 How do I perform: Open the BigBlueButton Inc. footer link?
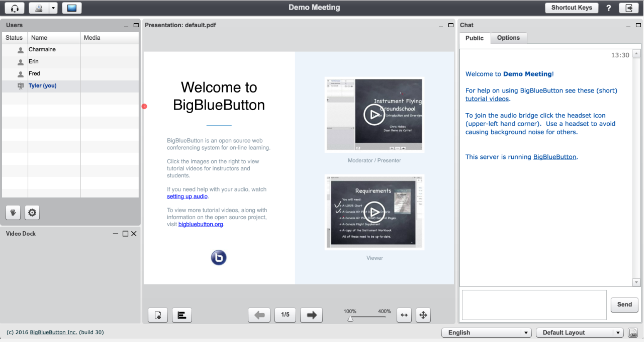click(53, 332)
